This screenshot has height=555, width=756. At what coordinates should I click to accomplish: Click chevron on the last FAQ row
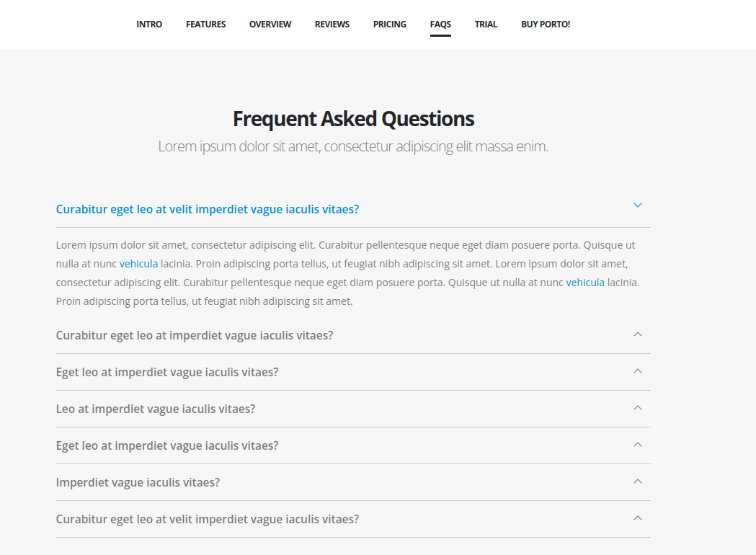coord(637,518)
